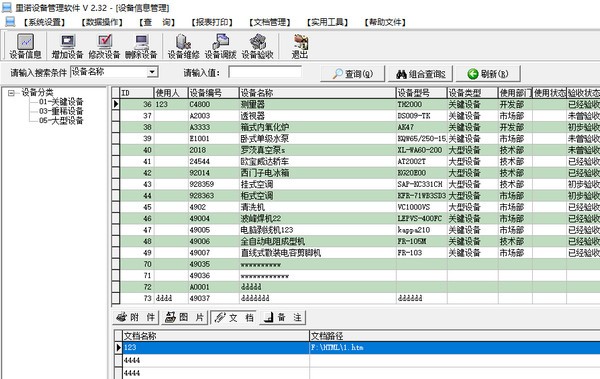
Task: Select 01-关键设备 in the category tree
Action: [61, 102]
